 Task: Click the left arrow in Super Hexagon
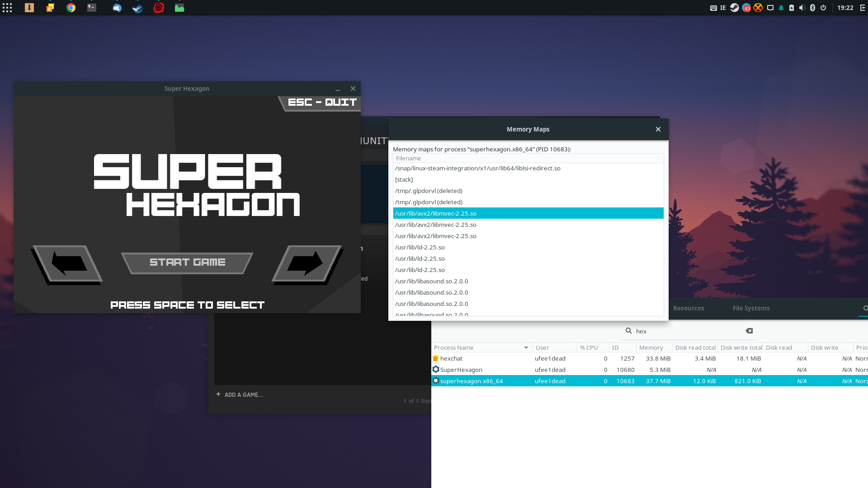[x=67, y=264]
